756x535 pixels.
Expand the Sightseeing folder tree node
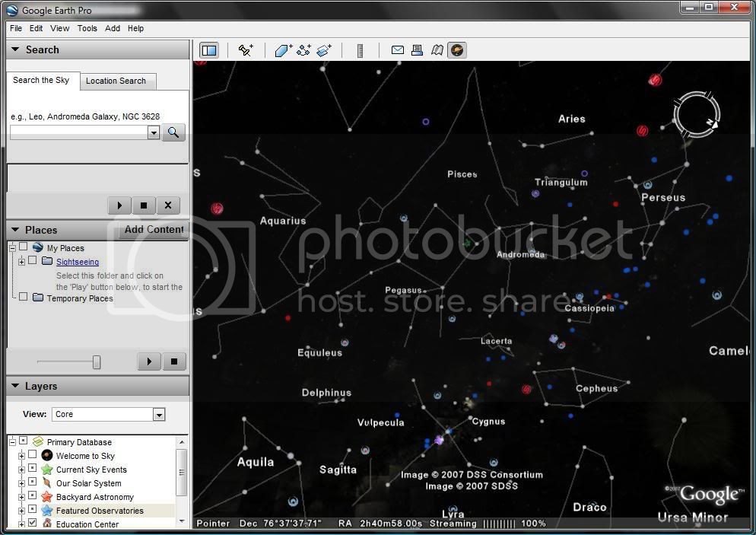point(22,262)
